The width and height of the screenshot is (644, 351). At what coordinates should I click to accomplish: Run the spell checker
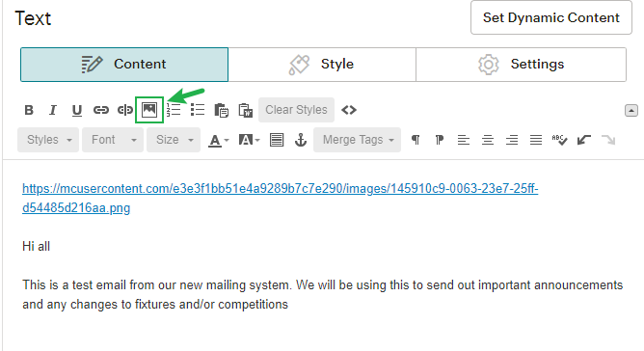559,140
